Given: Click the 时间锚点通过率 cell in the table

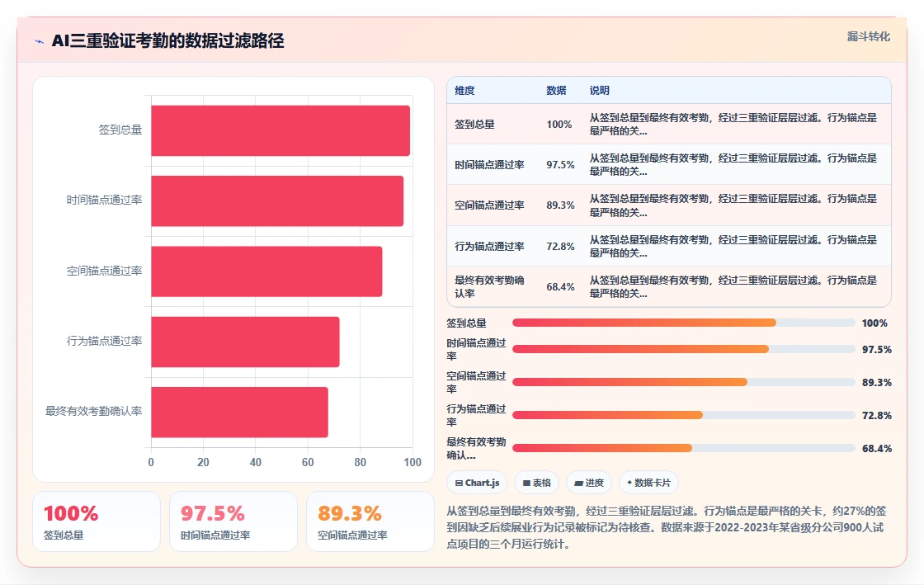Looking at the screenshot, I should [489, 165].
